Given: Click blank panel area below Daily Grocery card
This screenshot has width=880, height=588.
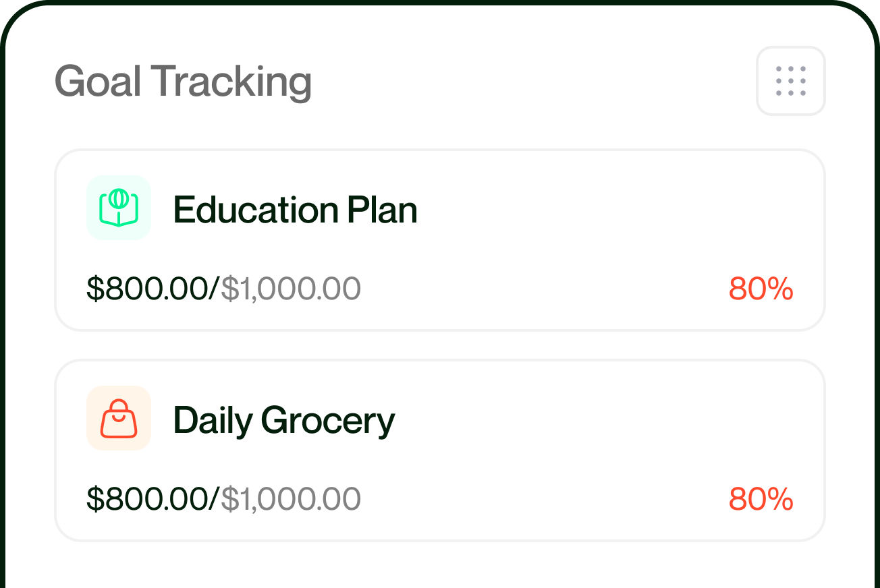Looking at the screenshot, I should point(439,565).
